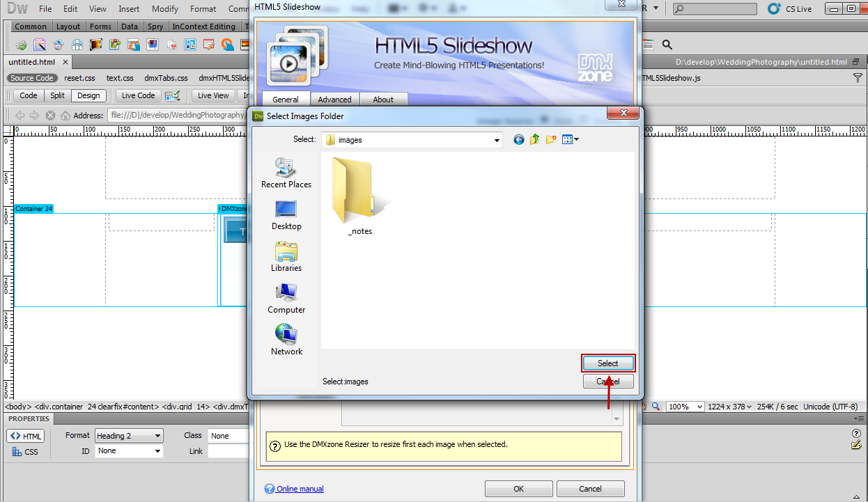Viewport: 868px width, 502px height.
Task: Open the Insert menu
Action: [x=129, y=9]
